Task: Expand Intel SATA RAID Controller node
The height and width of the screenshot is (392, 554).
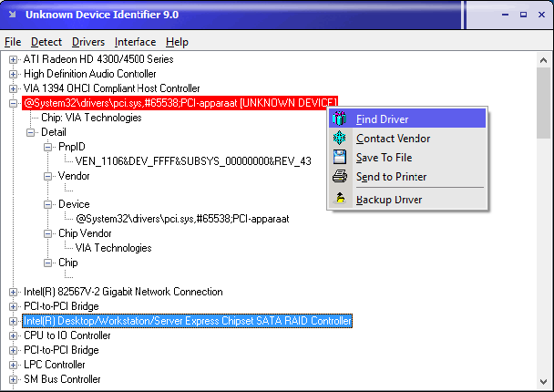Action: tap(13, 321)
